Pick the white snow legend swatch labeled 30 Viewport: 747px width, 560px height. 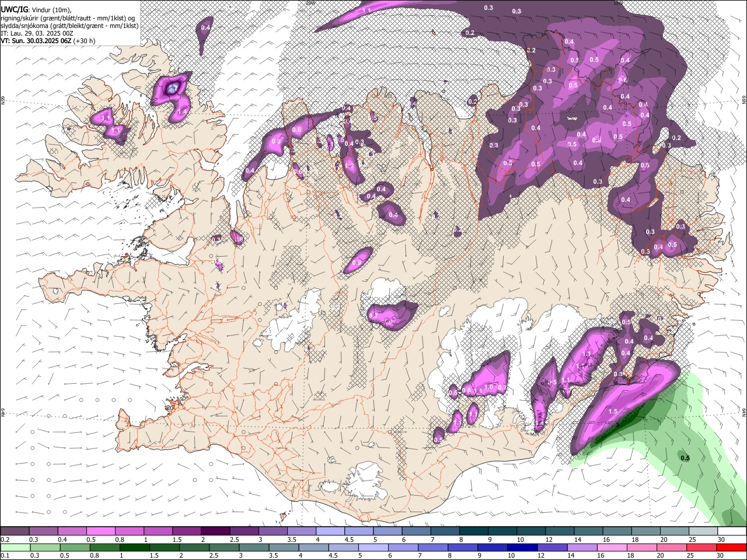pyautogui.click(x=731, y=531)
